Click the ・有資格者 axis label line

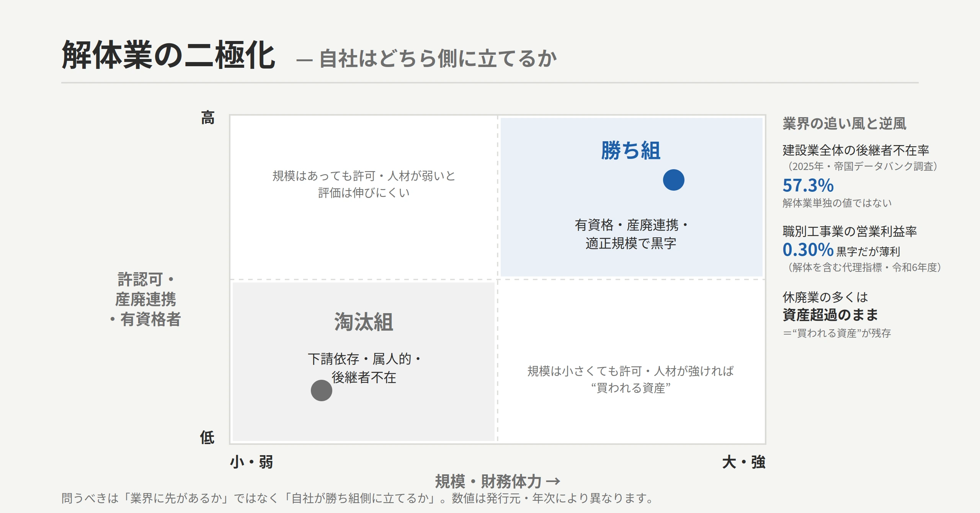[145, 319]
